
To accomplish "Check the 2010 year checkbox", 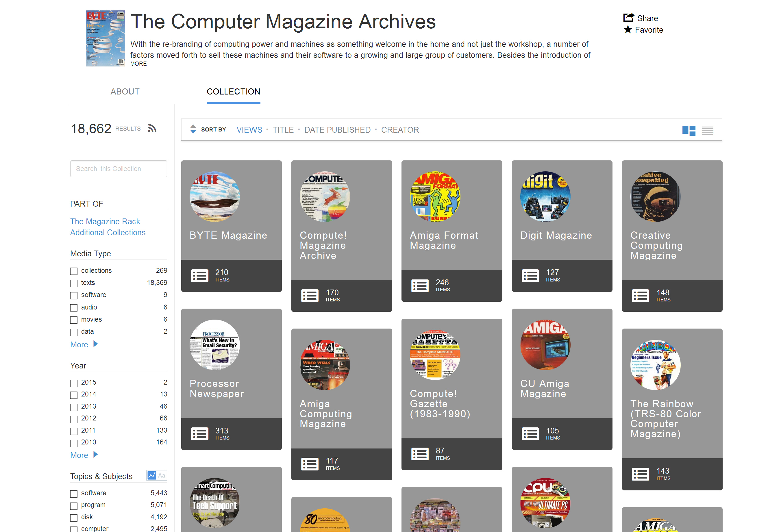I will (x=74, y=443).
